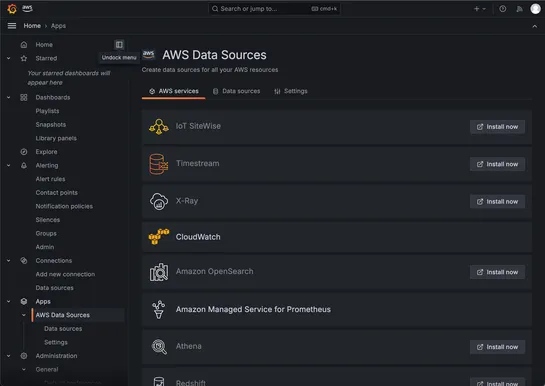Open the user profile avatar

coord(535,9)
